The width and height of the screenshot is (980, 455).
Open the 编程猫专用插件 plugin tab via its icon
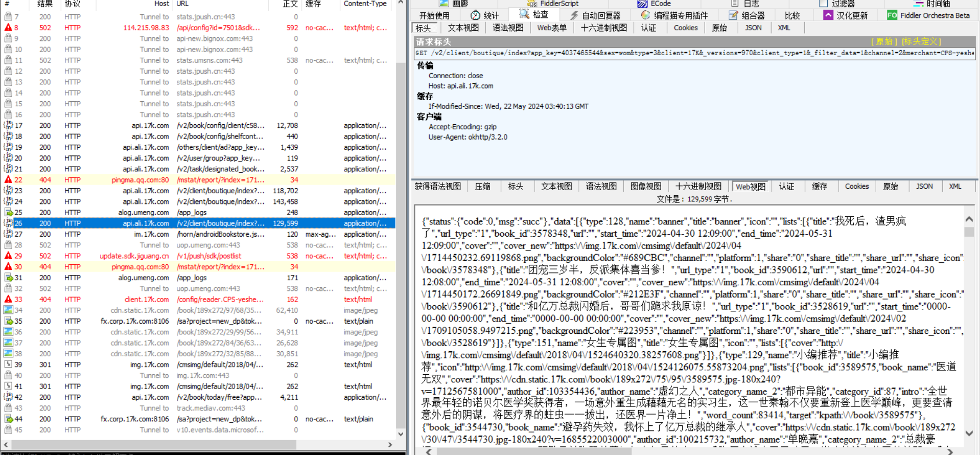[x=645, y=15]
